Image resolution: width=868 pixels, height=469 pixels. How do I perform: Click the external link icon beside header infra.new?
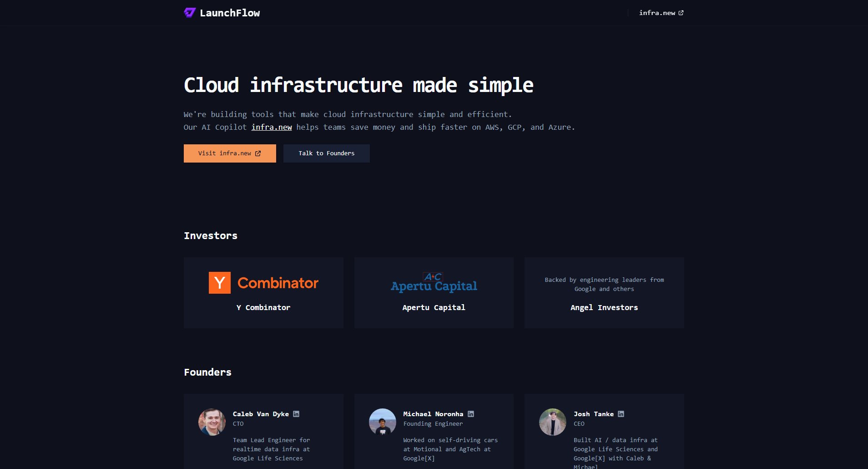pyautogui.click(x=681, y=13)
